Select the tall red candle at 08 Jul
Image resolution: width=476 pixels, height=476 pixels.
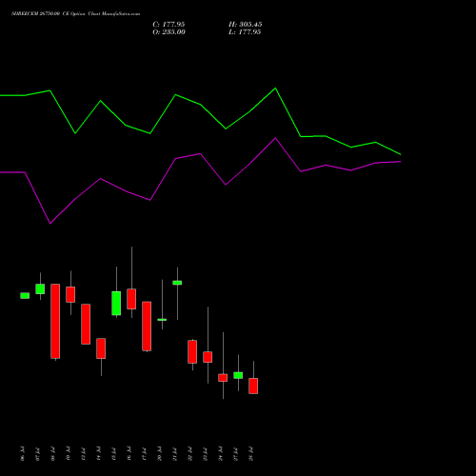click(x=55, y=321)
